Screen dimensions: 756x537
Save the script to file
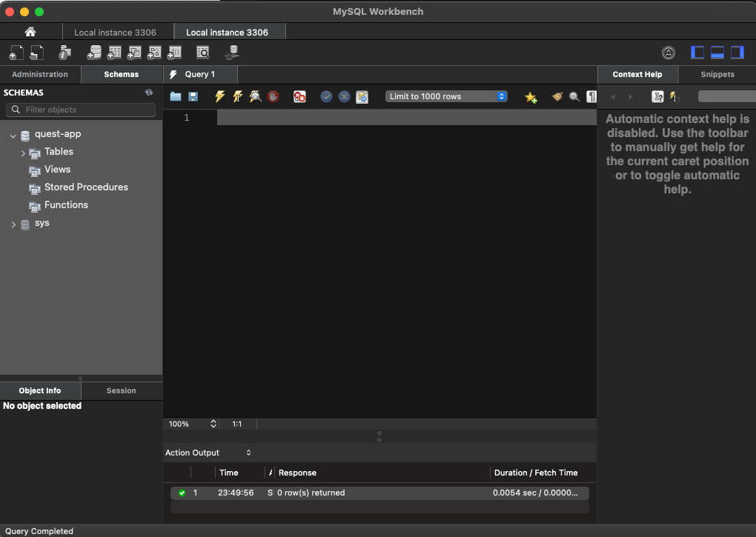pyautogui.click(x=193, y=97)
